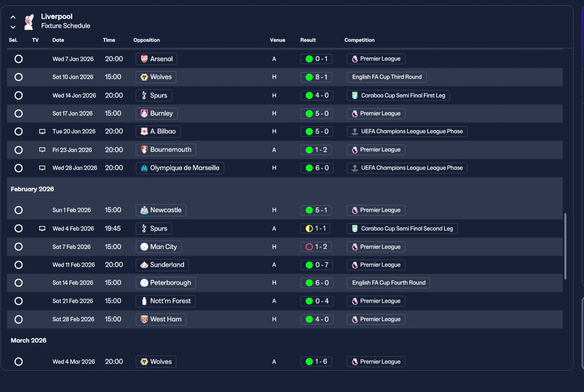Click Carabao Cup logo on 14 Jan row

pos(355,95)
